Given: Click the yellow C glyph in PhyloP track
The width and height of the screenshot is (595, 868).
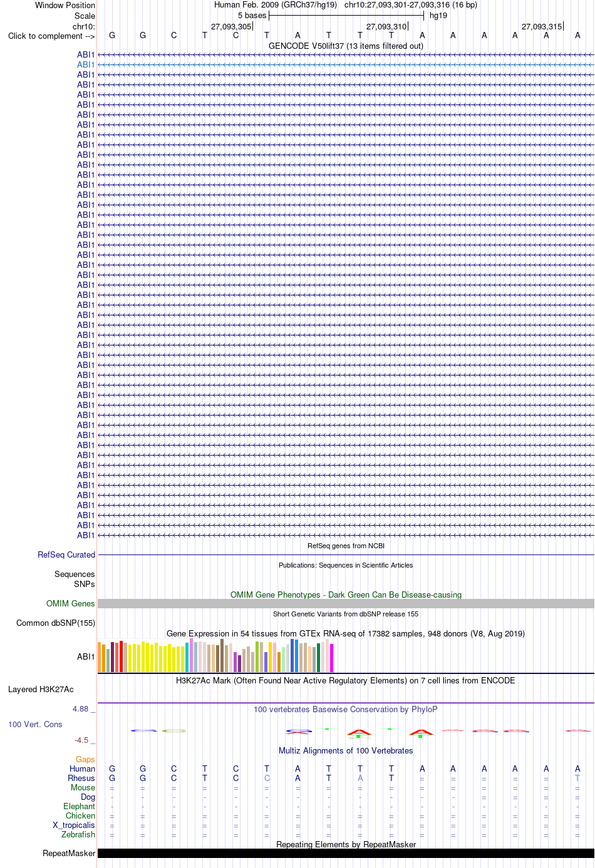Looking at the screenshot, I should pos(174,731).
